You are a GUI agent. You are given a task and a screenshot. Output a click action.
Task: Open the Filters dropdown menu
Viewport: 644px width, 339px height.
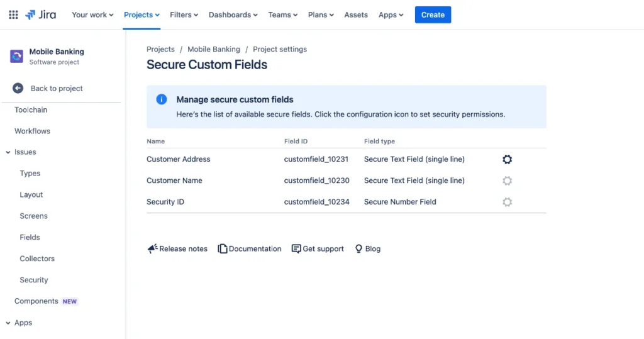click(184, 15)
